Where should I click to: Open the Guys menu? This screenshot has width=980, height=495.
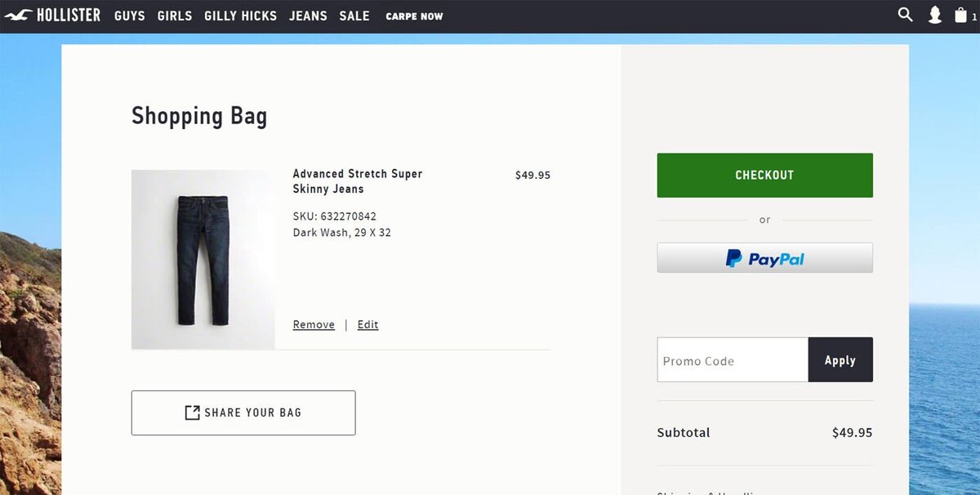point(130,16)
